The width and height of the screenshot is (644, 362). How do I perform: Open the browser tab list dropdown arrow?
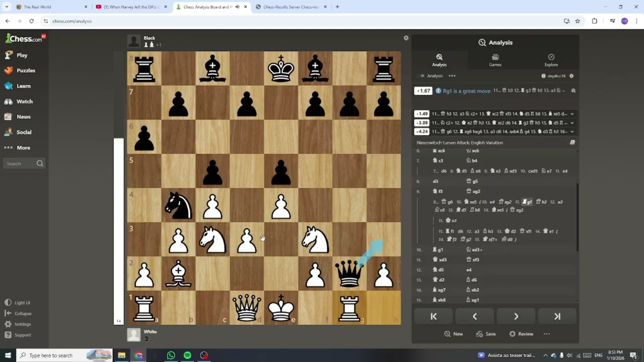7,7
